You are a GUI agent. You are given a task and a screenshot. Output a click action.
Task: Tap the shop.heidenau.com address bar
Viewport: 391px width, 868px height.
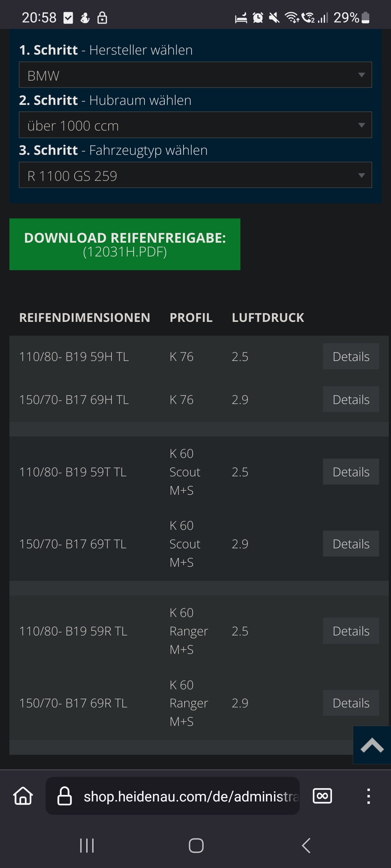pyautogui.click(x=173, y=796)
